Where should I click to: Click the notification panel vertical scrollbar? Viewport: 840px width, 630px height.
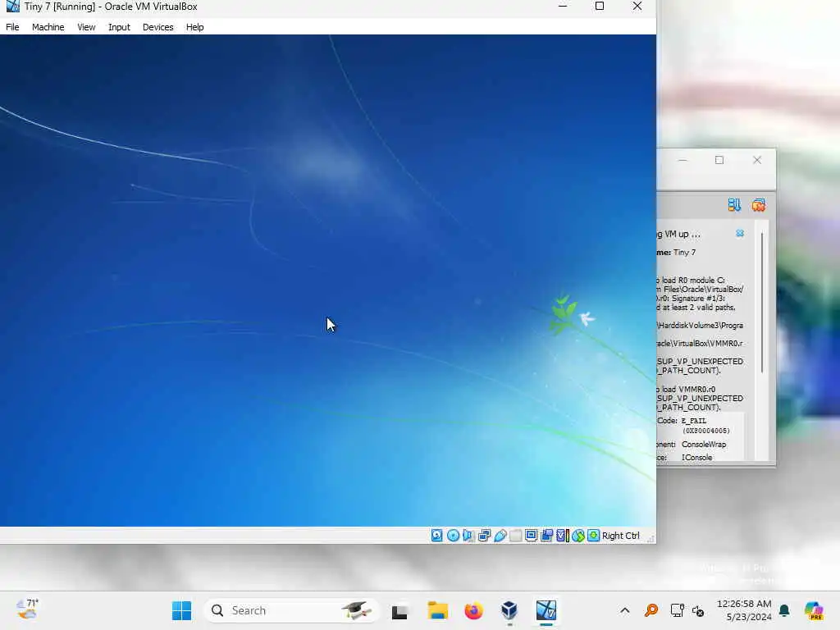click(x=762, y=303)
